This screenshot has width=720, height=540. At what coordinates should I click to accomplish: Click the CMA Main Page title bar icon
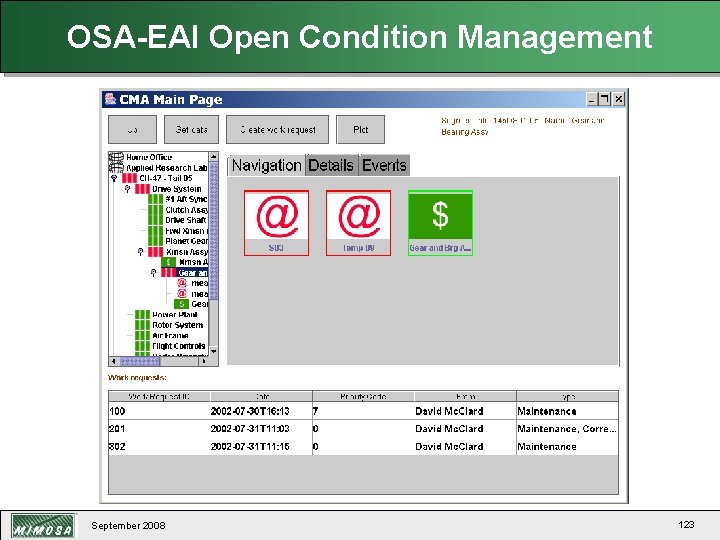tap(110, 99)
